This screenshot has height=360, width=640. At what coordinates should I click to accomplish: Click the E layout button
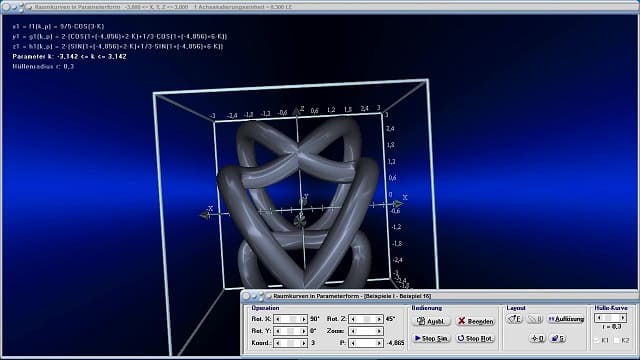click(x=515, y=319)
